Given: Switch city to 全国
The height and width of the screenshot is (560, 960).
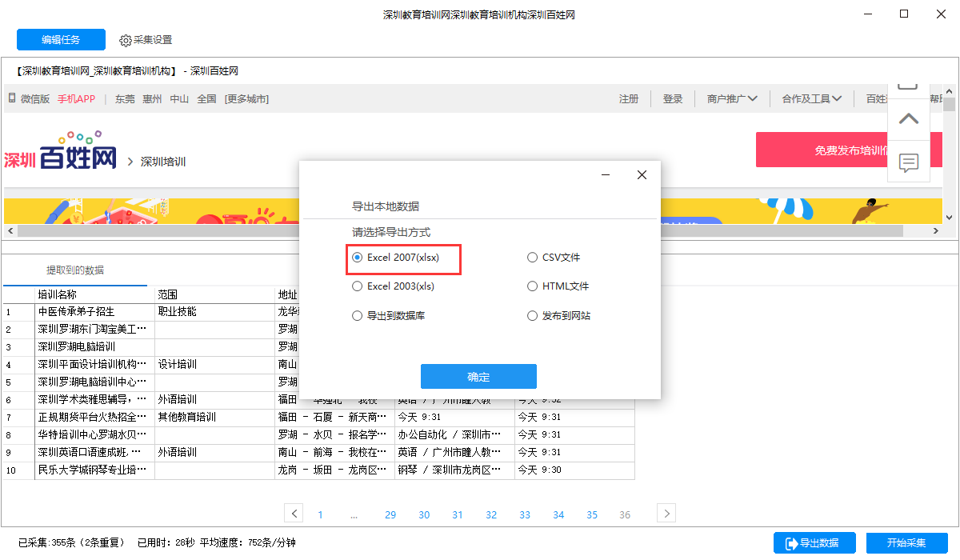Looking at the screenshot, I should tap(206, 99).
